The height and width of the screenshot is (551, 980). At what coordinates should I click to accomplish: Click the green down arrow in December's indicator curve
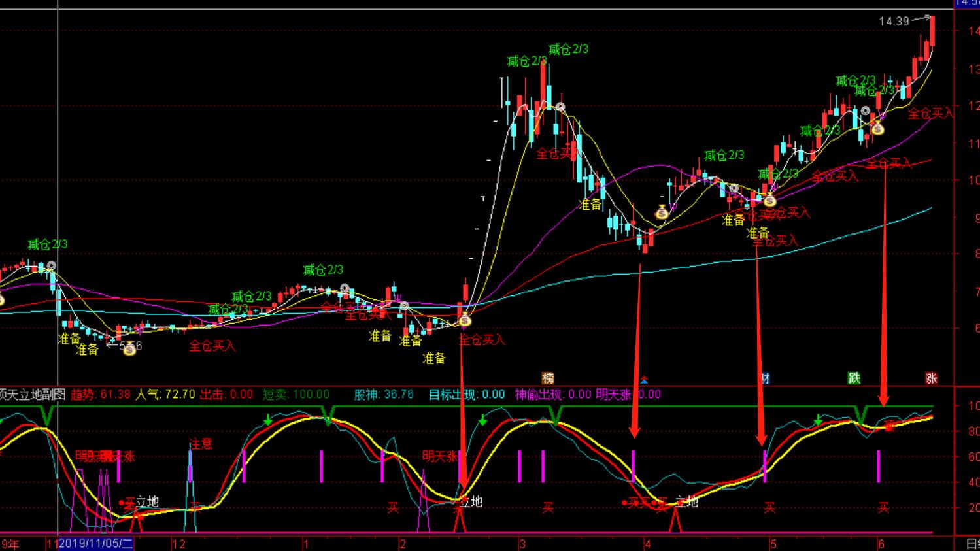tap(268, 419)
